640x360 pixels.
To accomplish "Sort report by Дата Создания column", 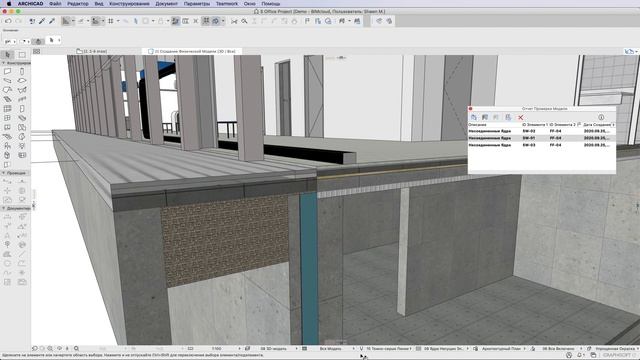I will point(598,124).
